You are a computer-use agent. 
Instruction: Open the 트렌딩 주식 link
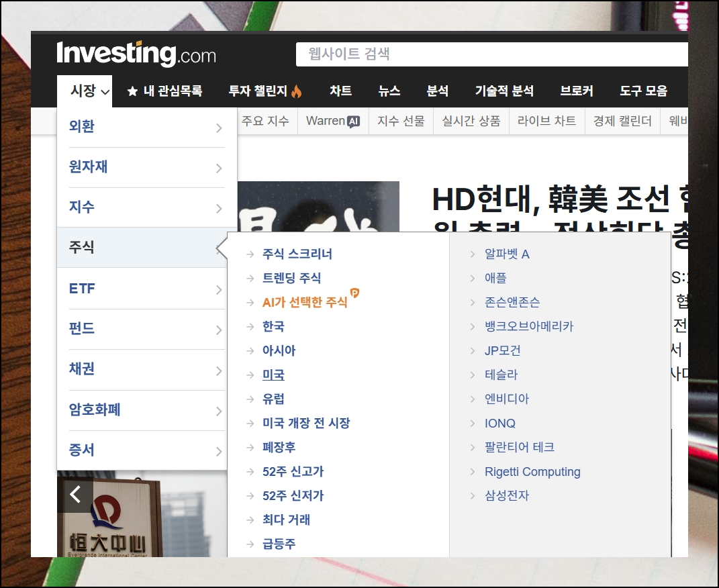[x=291, y=278]
